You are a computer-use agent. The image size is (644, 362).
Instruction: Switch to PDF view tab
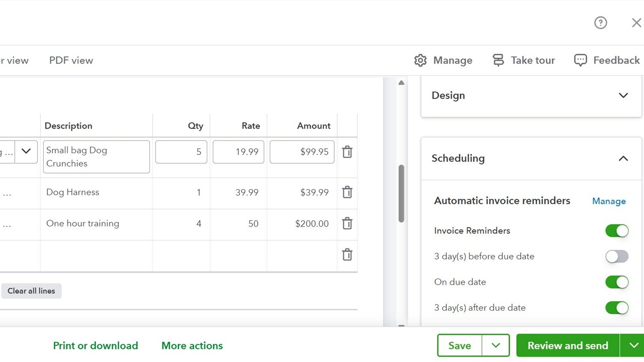(x=71, y=60)
